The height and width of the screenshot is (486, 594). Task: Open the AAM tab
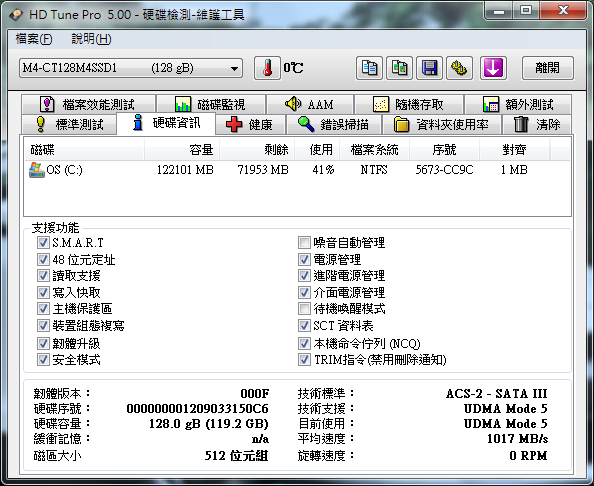tap(310, 104)
